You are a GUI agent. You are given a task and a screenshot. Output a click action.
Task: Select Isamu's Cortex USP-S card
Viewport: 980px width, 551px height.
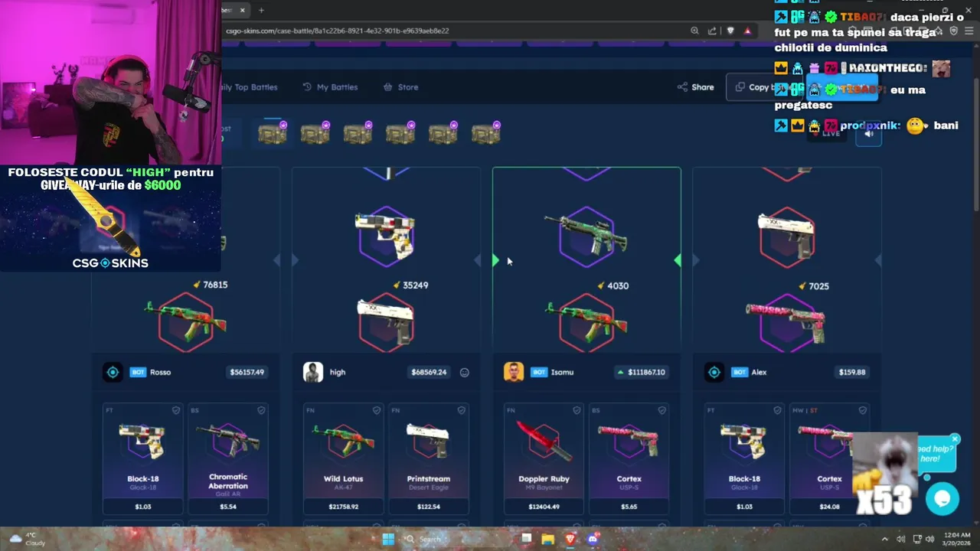point(629,458)
